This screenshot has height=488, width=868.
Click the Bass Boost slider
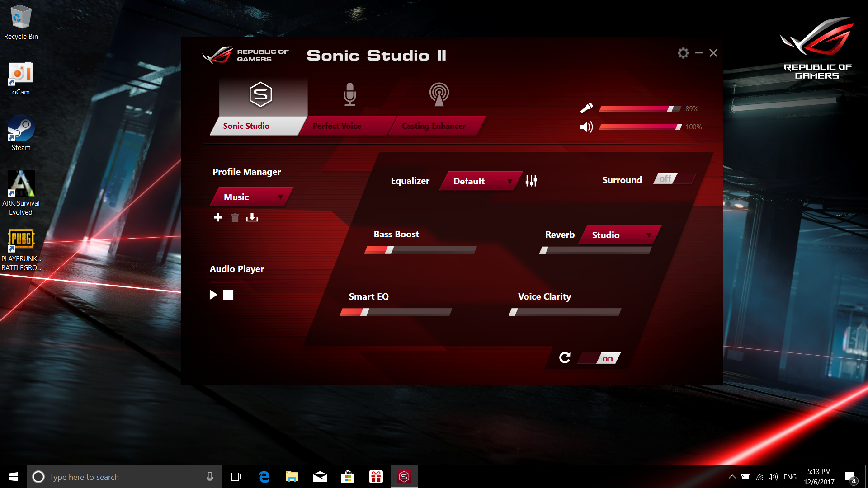(420, 250)
